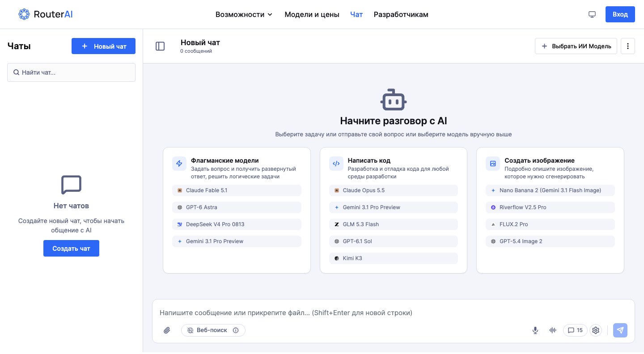This screenshot has width=644, height=354.
Task: Click the FLUX.2 Pro triangle icon
Action: click(493, 224)
